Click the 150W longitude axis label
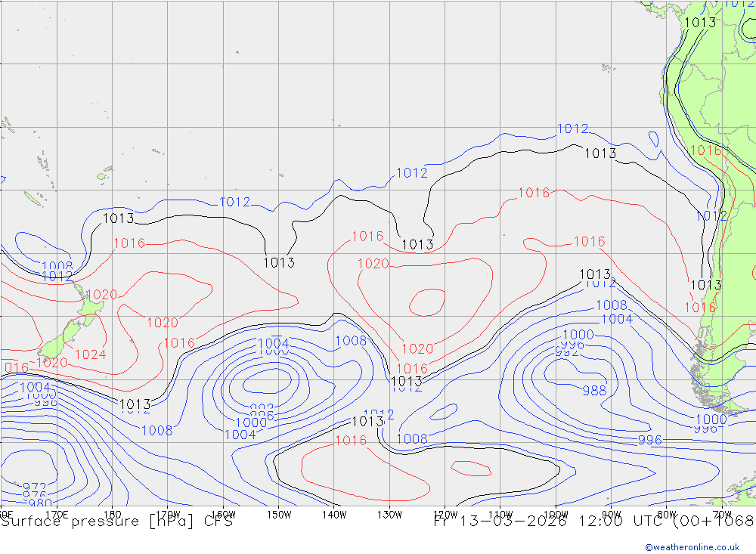 279,515
